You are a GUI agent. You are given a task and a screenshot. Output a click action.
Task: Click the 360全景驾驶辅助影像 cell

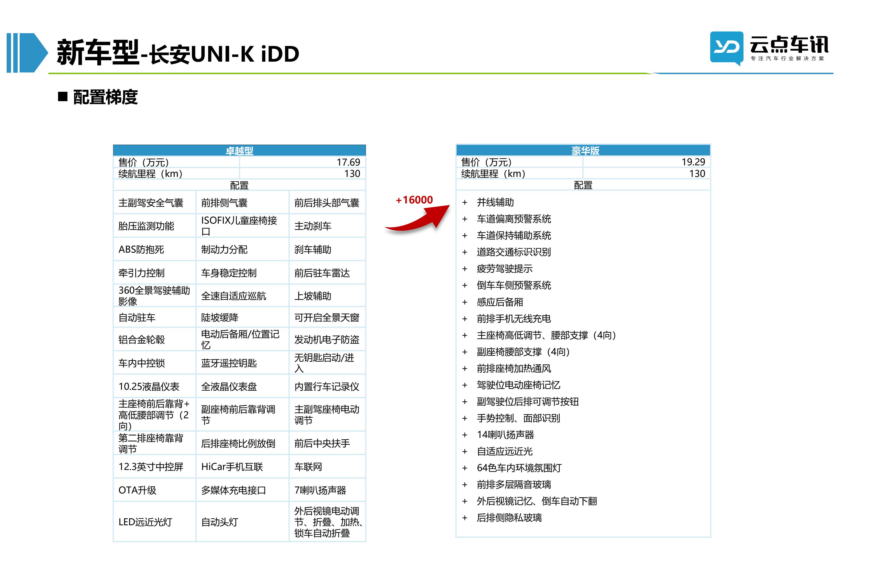155,296
